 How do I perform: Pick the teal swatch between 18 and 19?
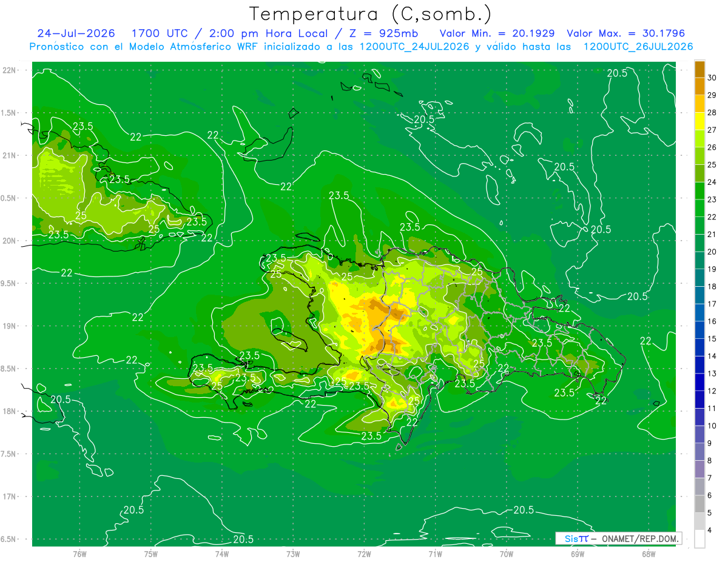tap(699, 278)
